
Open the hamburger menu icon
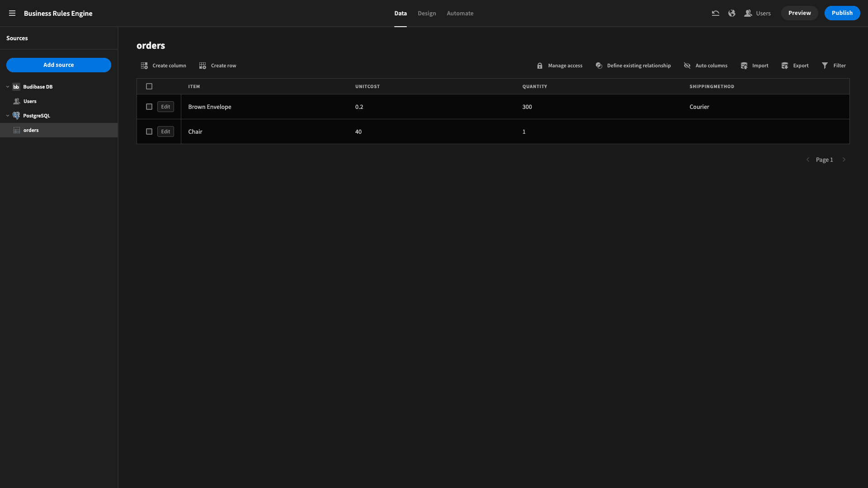pyautogui.click(x=12, y=13)
